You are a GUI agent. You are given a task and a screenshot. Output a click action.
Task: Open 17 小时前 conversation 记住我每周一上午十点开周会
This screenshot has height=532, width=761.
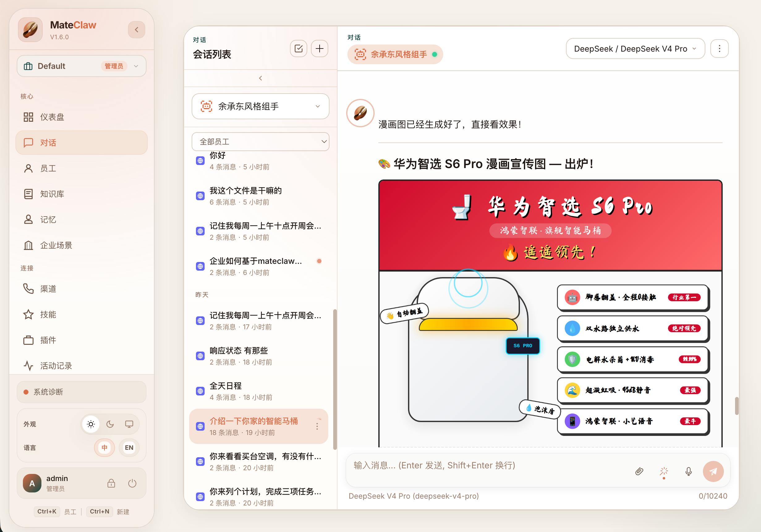[259, 321]
